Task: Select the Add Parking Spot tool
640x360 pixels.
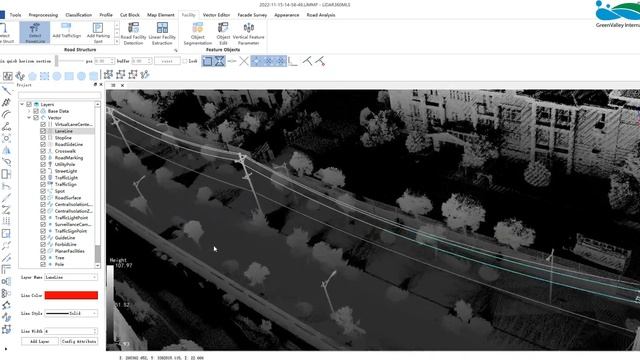Action: (x=98, y=32)
